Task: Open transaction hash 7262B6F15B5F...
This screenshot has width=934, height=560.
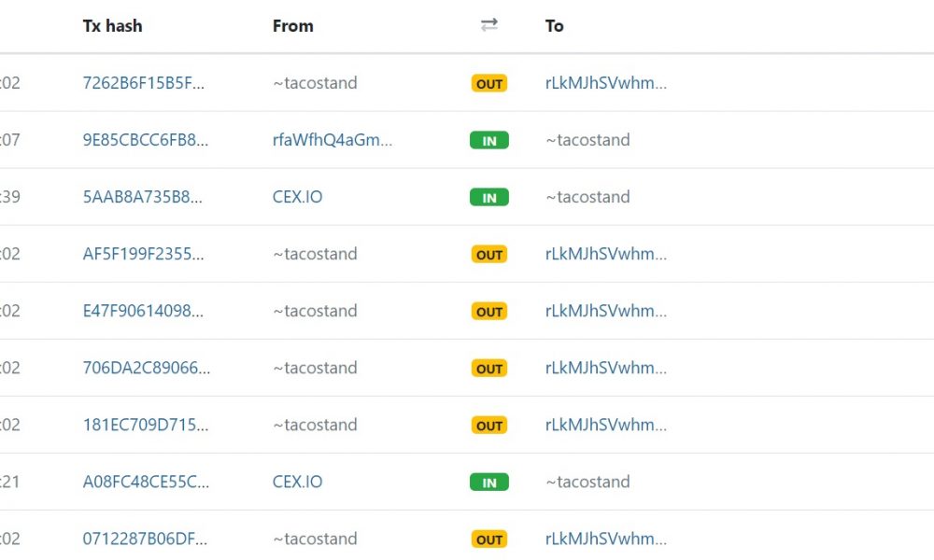Action: tap(144, 83)
